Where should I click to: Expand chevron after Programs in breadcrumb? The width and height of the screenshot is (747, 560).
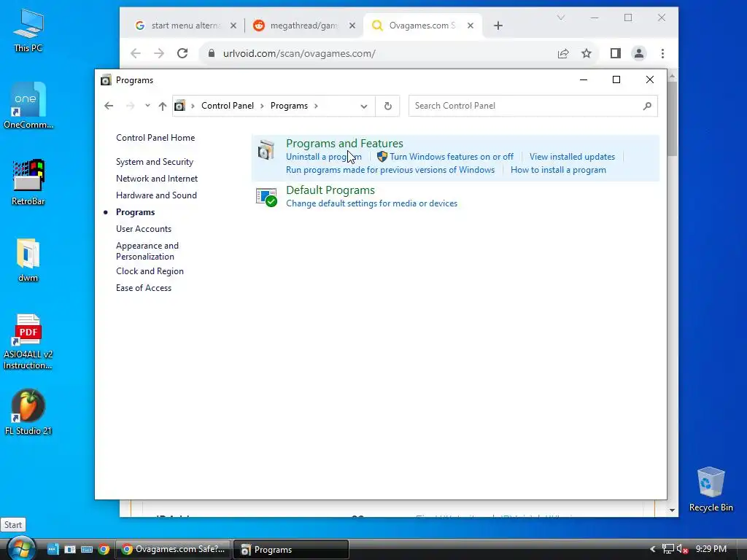(x=316, y=106)
